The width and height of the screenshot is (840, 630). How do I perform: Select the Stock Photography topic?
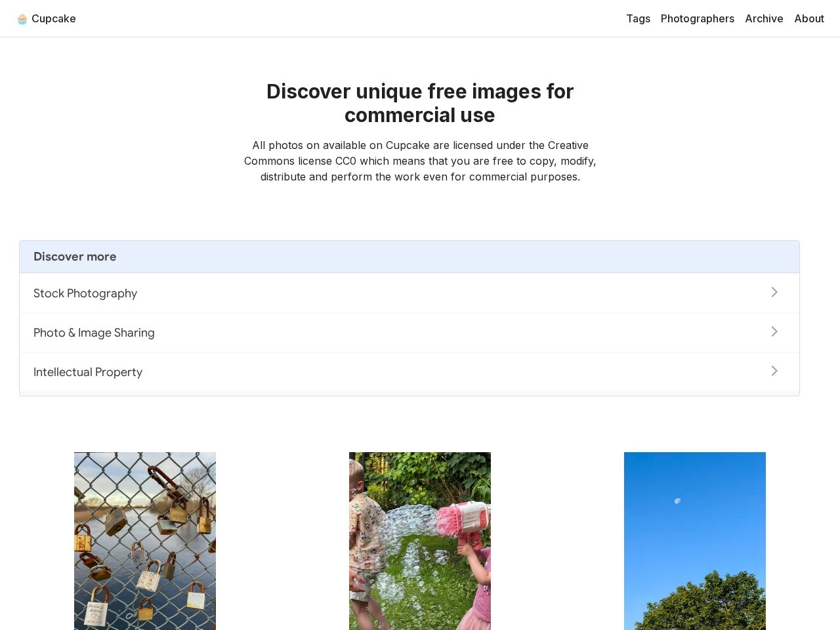(x=409, y=293)
